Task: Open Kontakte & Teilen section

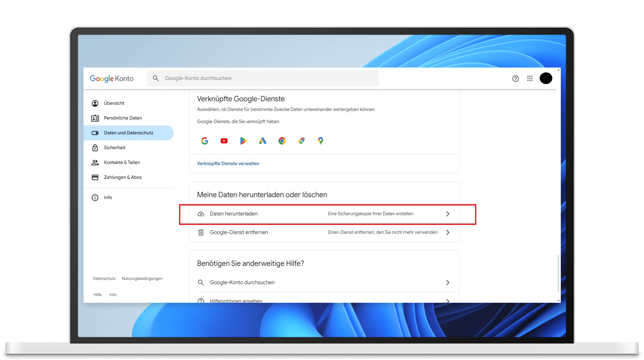Action: [x=129, y=162]
